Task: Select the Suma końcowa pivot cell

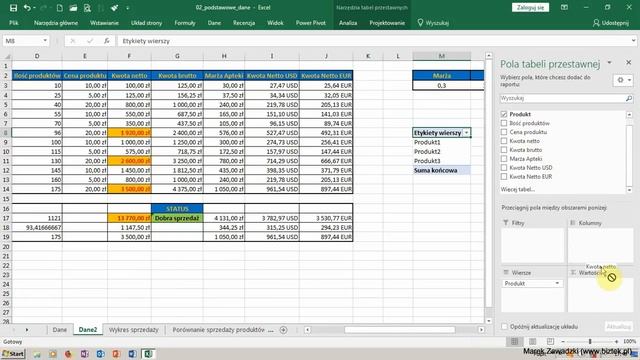Action: (441, 171)
